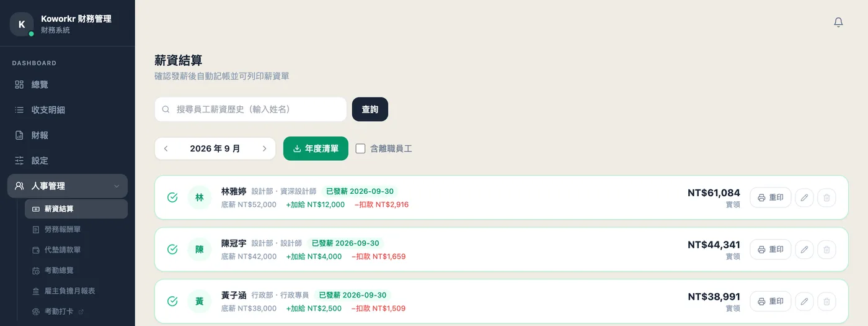Click 陳 avatar badge
Image resolution: width=868 pixels, height=326 pixels.
click(200, 250)
